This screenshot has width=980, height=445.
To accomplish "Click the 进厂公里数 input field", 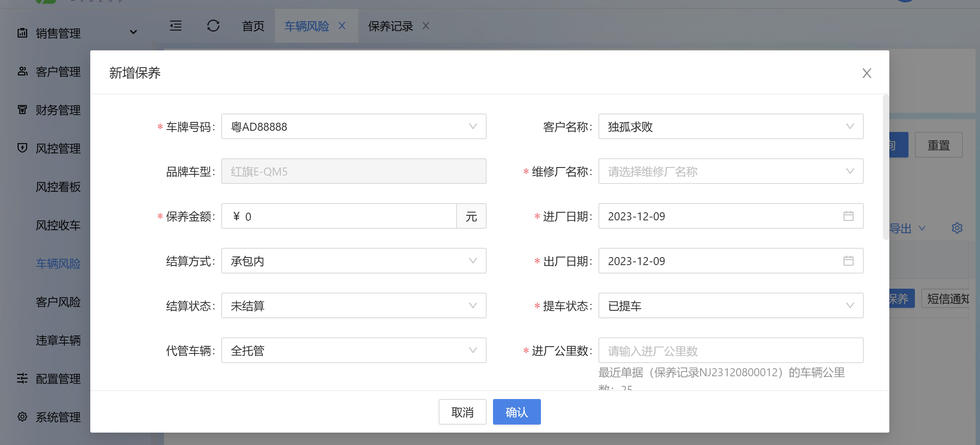I will [x=730, y=351].
